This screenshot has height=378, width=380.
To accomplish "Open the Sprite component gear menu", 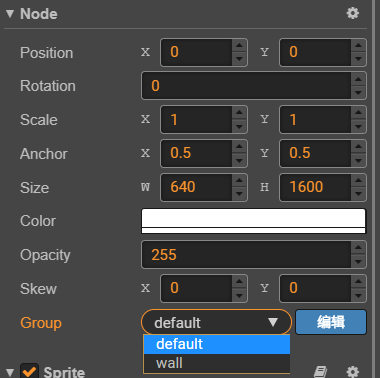I will 353,371.
